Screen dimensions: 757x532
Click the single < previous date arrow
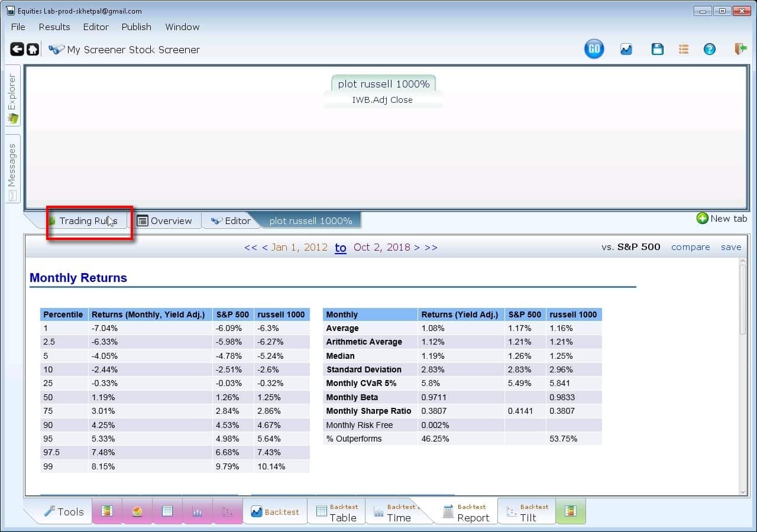pyautogui.click(x=265, y=247)
